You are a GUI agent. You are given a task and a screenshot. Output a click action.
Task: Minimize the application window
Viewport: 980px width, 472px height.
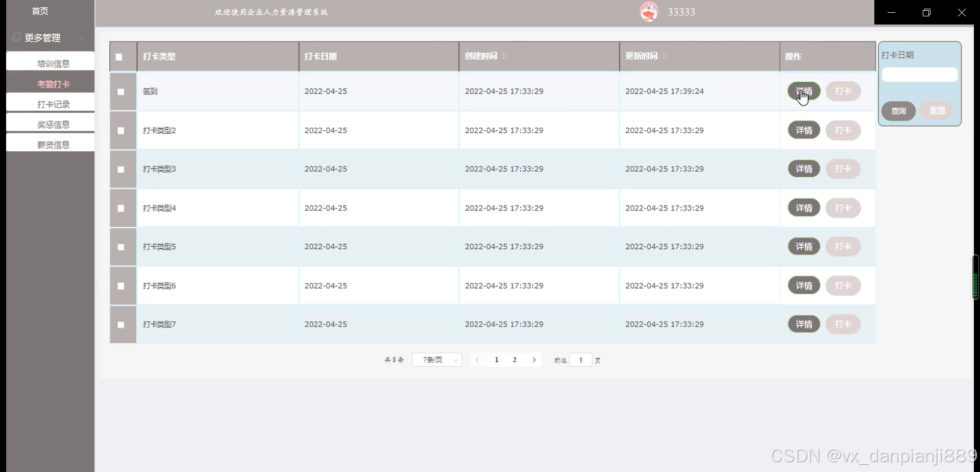[892, 12]
